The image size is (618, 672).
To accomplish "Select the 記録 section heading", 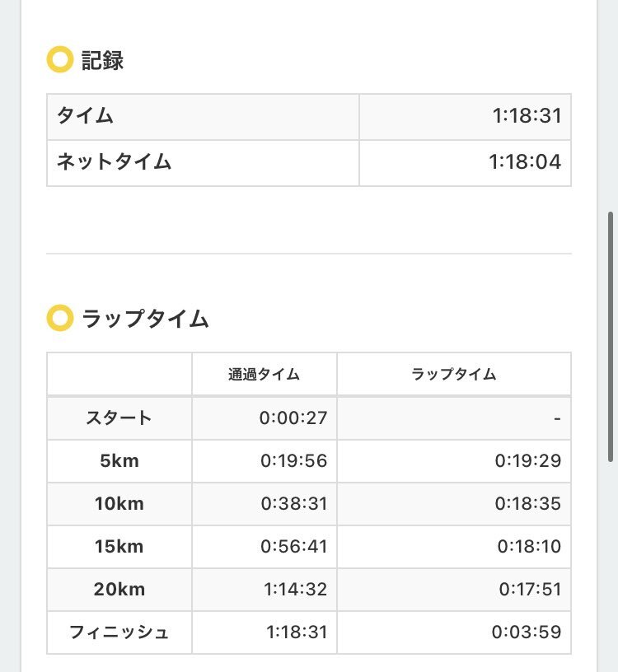I will pos(102,60).
